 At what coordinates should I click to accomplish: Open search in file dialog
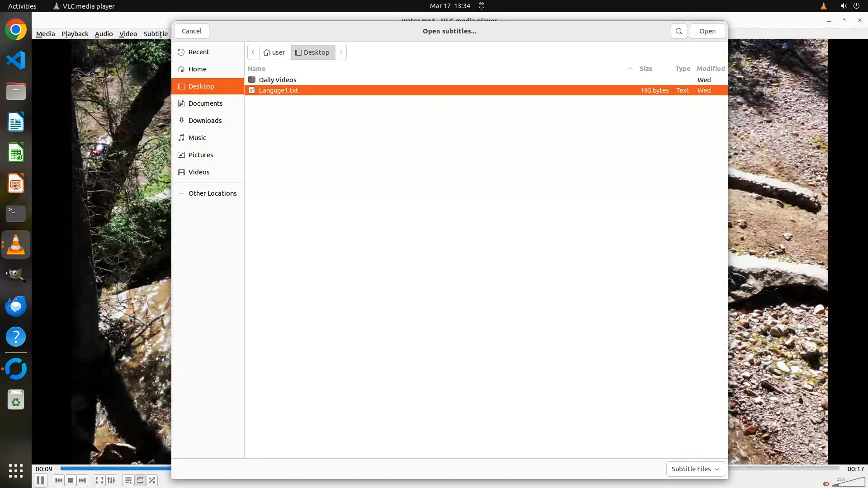(x=679, y=31)
